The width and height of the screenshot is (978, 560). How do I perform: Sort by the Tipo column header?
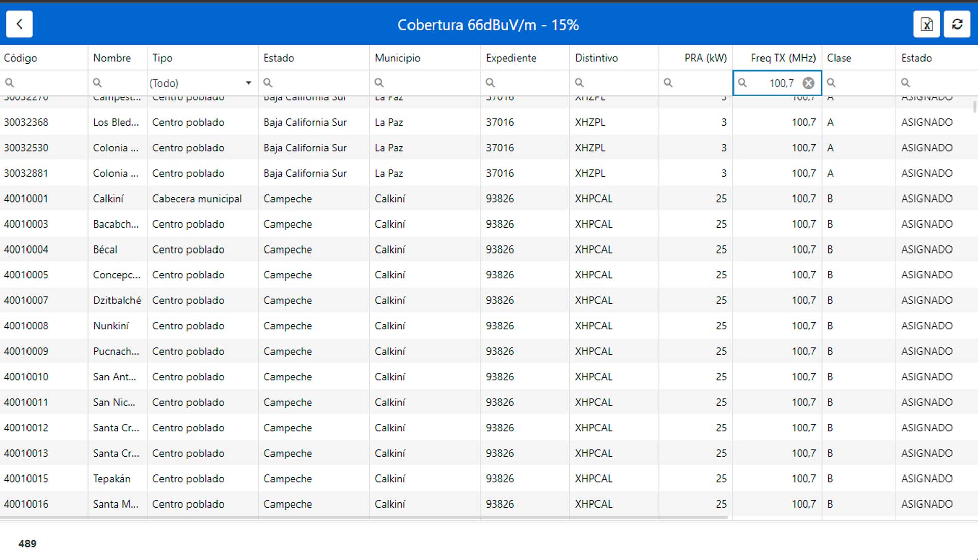[x=203, y=58]
